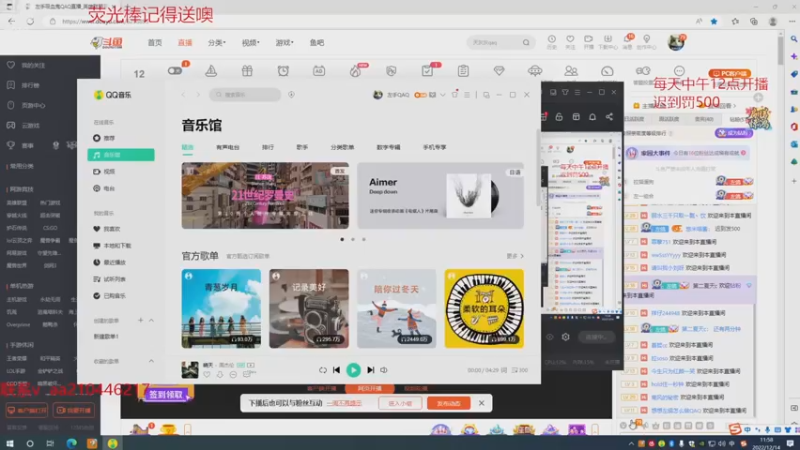The image size is (800, 450).
Task: Open 我喜欢 in QQ Music sidebar
Action: tap(121, 229)
